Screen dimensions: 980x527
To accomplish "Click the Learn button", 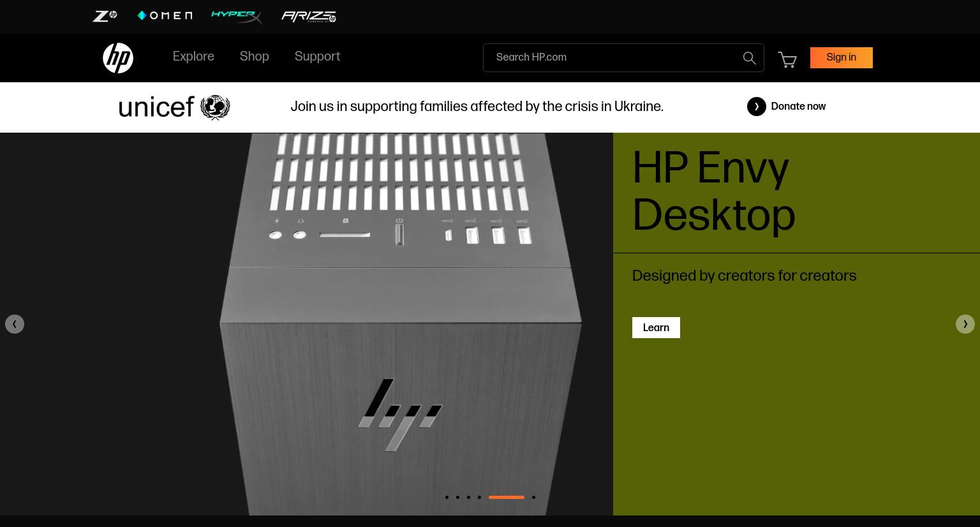I will (x=656, y=328).
